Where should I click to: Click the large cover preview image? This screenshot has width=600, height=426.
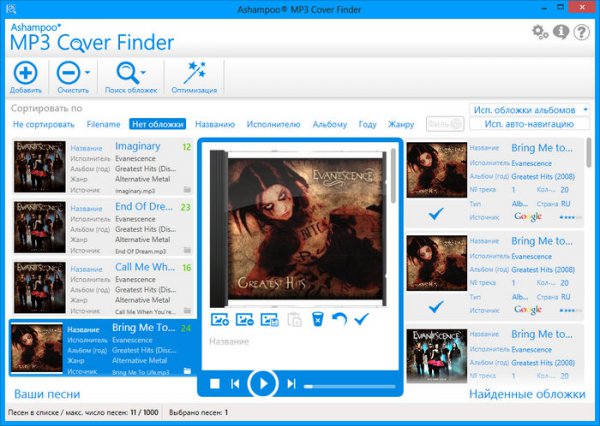pyautogui.click(x=298, y=229)
